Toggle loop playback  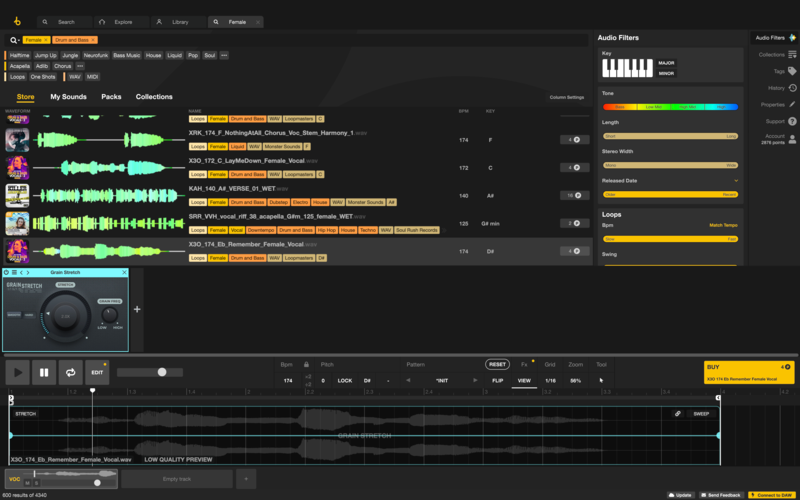point(70,372)
